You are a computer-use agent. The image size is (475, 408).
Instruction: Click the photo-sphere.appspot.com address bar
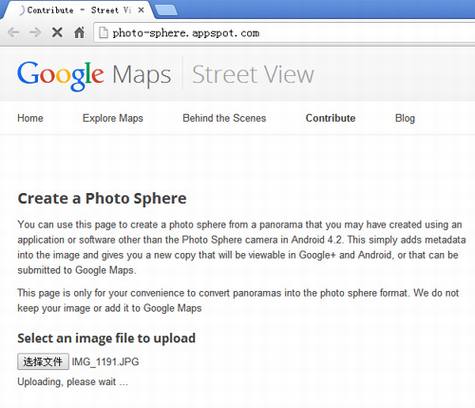point(284,33)
